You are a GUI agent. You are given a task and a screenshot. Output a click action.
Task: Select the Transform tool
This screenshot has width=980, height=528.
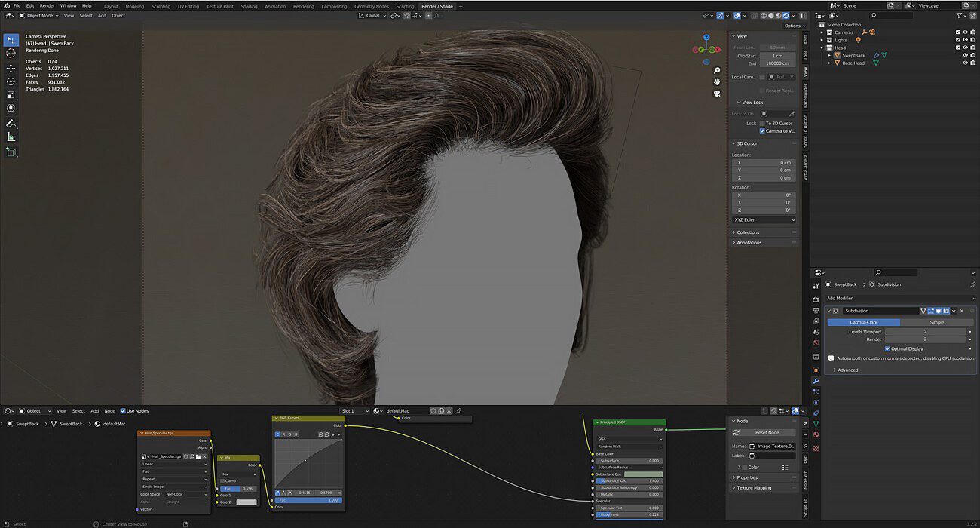pyautogui.click(x=11, y=109)
